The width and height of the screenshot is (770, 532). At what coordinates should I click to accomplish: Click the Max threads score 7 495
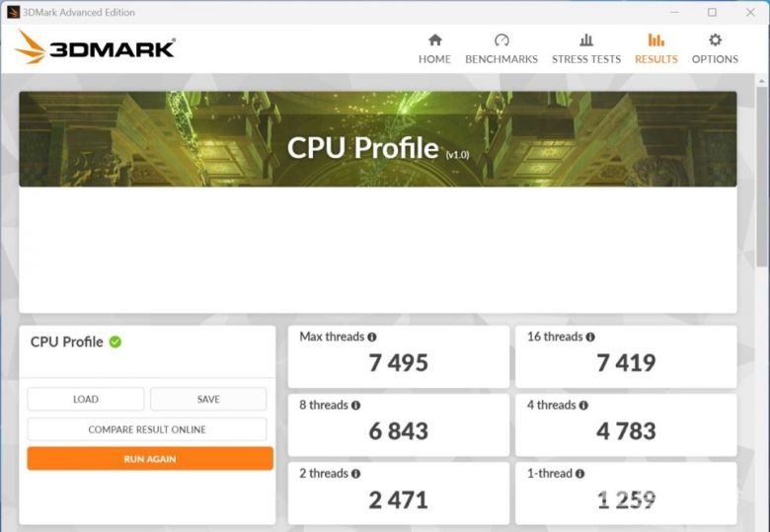pos(399,363)
